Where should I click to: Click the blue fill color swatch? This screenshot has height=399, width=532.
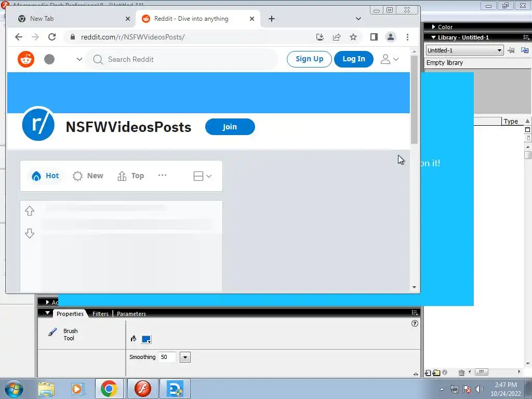[146, 339]
